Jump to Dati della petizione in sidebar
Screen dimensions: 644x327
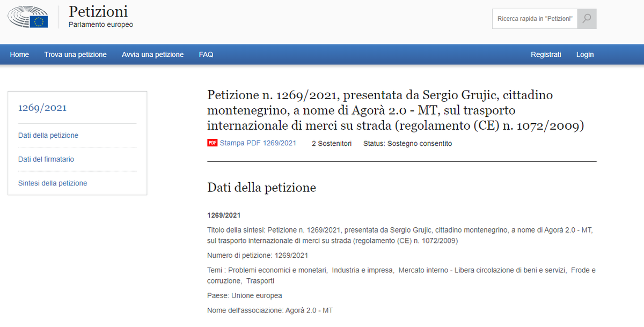[48, 136]
